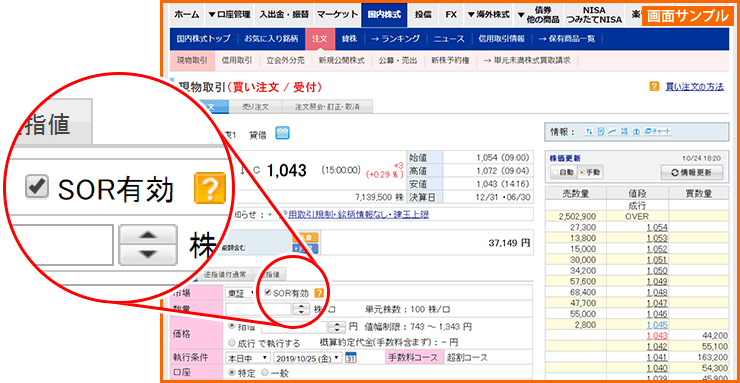Click the price stepper beside 円

point(336,326)
